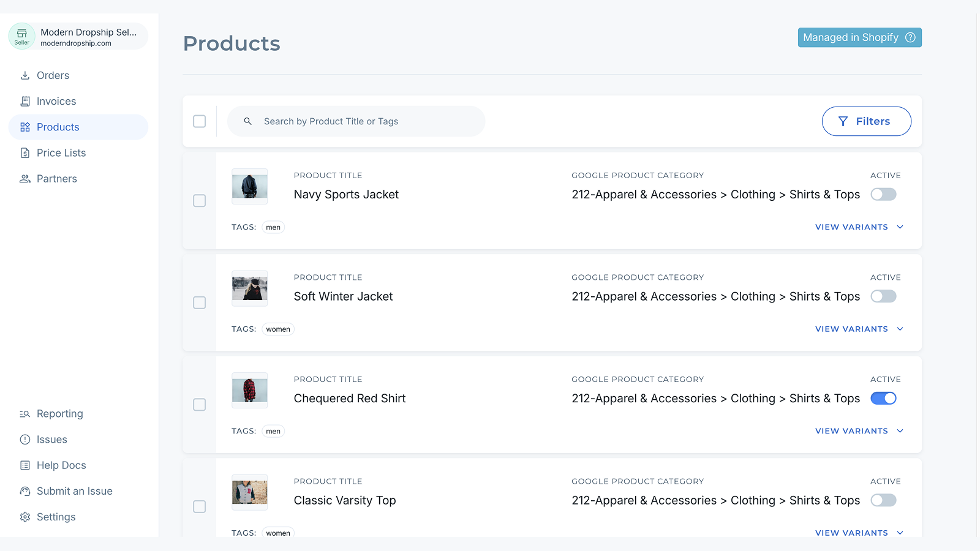This screenshot has height=551, width=980.
Task: Expand View Variants for Chequered Red Shirt
Action: point(859,431)
